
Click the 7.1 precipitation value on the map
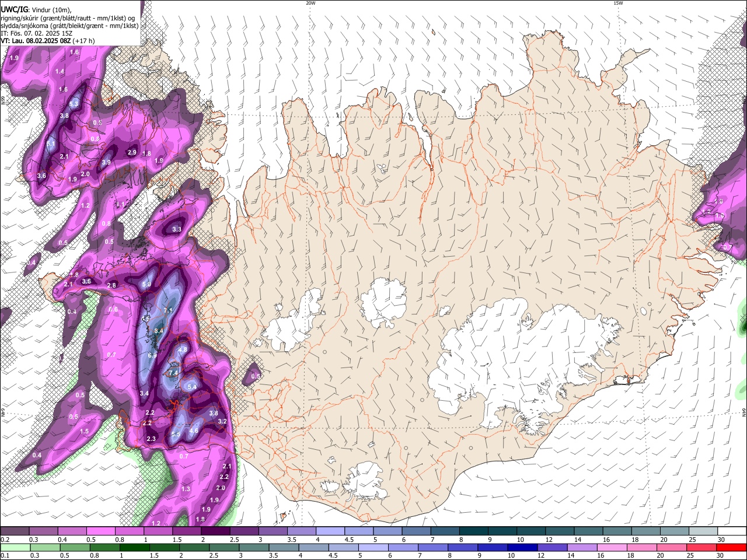(169, 310)
